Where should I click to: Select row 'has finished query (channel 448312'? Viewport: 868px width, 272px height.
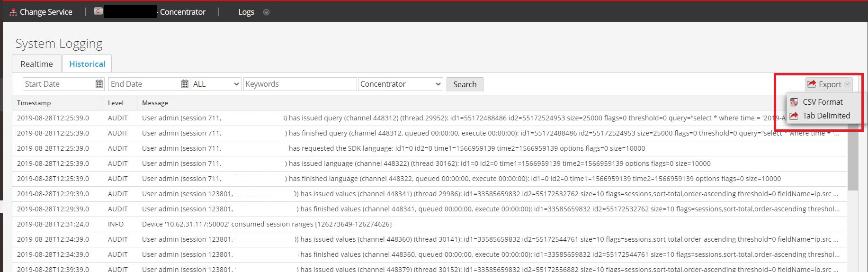430,133
